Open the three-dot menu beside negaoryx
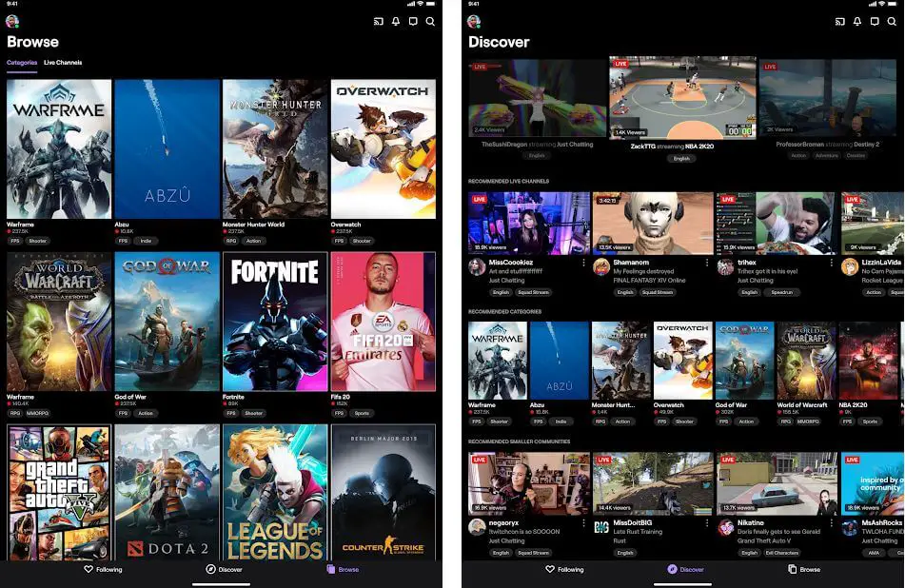The width and height of the screenshot is (905, 588). [x=583, y=522]
